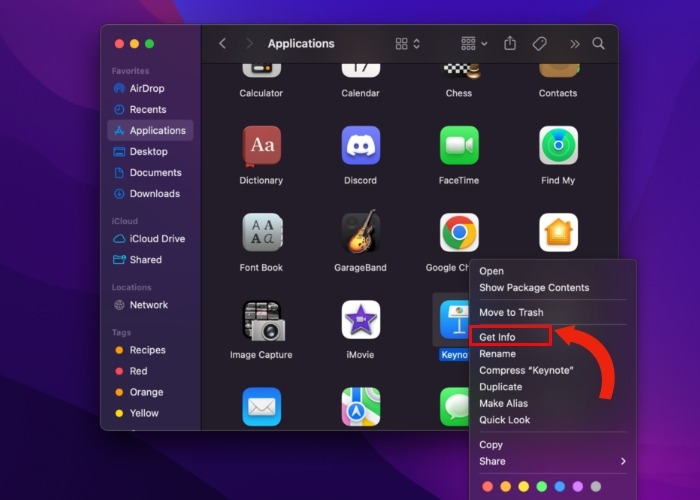Open the icon view switcher dropdown
The height and width of the screenshot is (500, 700).
click(x=408, y=43)
